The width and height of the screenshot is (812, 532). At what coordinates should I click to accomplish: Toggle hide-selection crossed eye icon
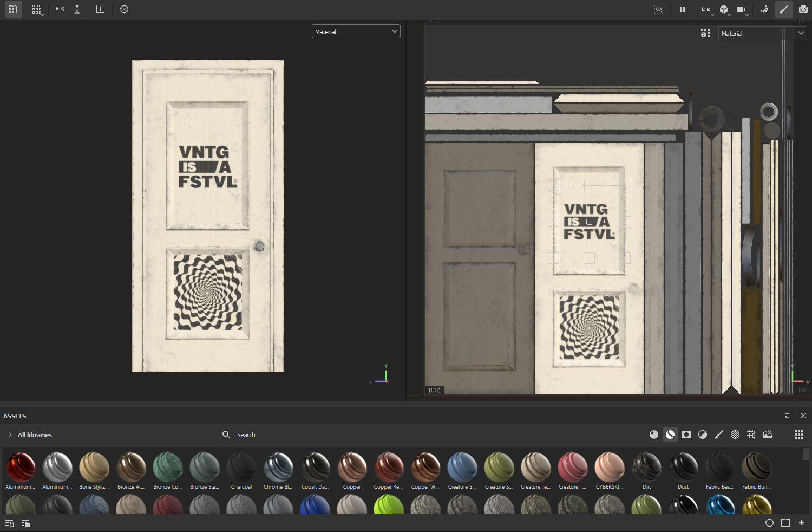click(x=659, y=9)
